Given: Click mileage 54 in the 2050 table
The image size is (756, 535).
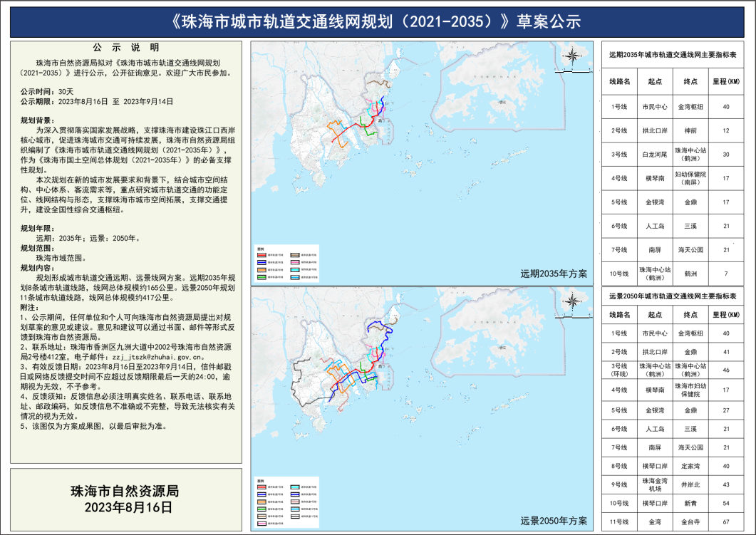Looking at the screenshot, I should (x=726, y=503).
